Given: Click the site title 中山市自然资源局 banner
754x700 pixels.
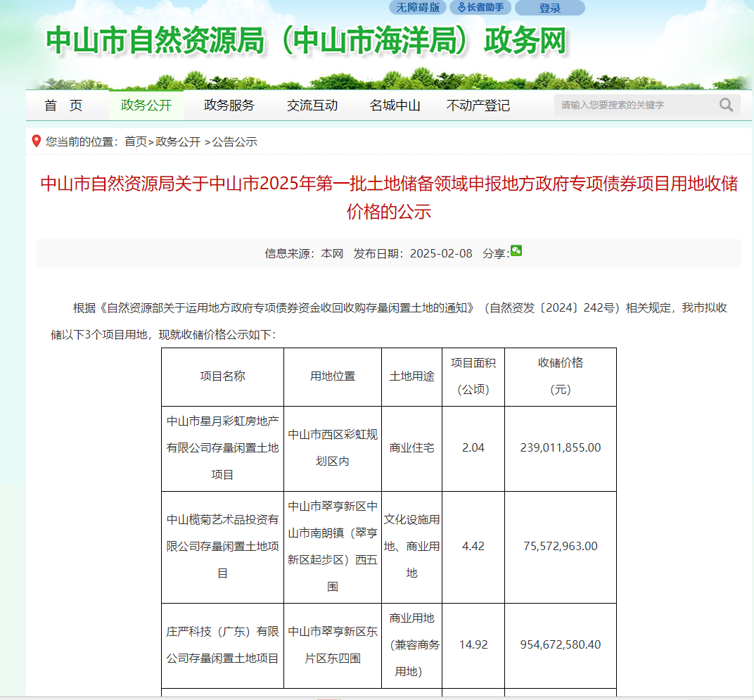Looking at the screenshot, I should tap(307, 40).
